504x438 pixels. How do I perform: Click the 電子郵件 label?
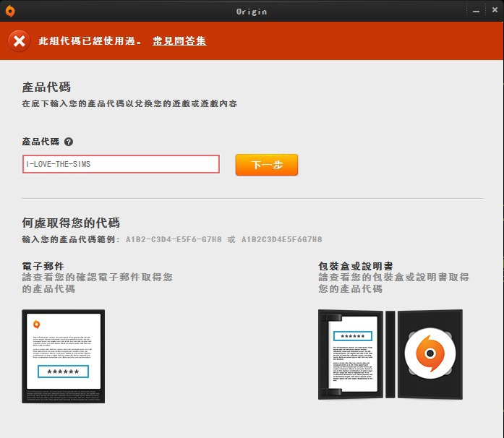point(43,266)
